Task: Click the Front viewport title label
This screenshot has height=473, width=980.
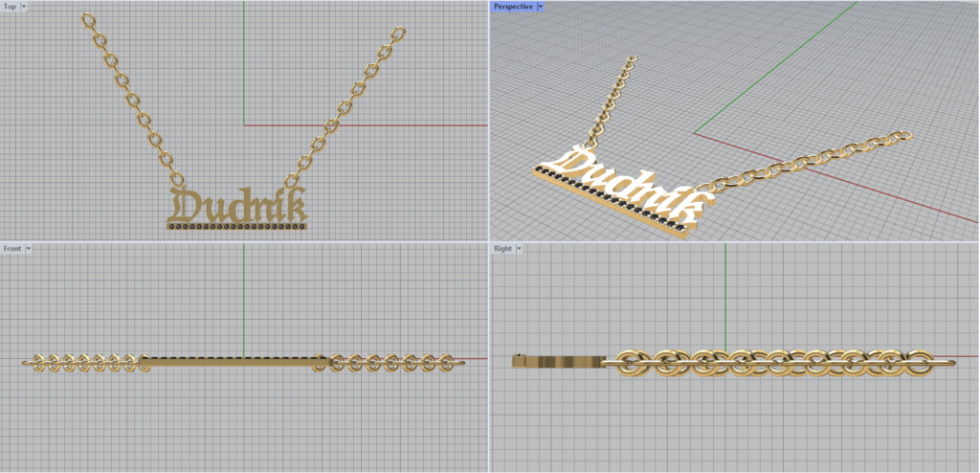Action: click(x=12, y=248)
